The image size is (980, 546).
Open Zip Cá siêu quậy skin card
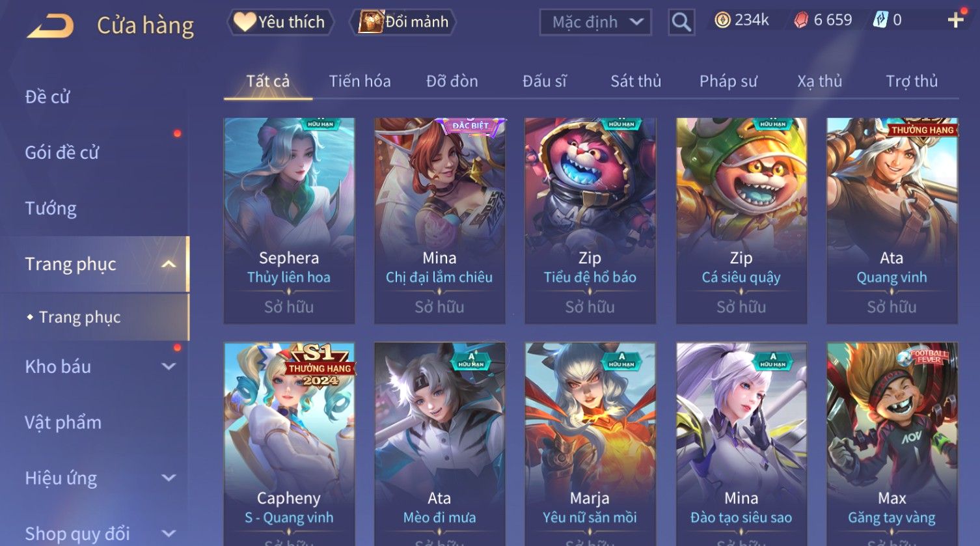pos(741,221)
